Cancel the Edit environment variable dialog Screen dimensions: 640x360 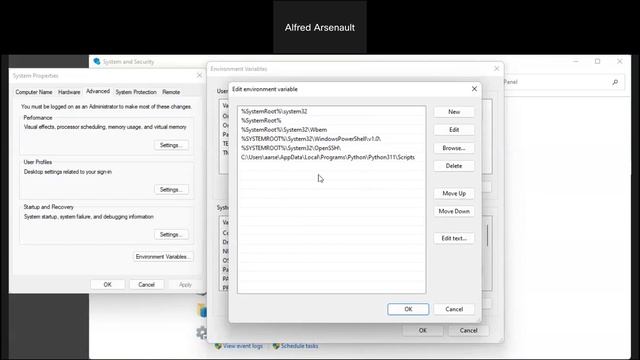pyautogui.click(x=454, y=309)
